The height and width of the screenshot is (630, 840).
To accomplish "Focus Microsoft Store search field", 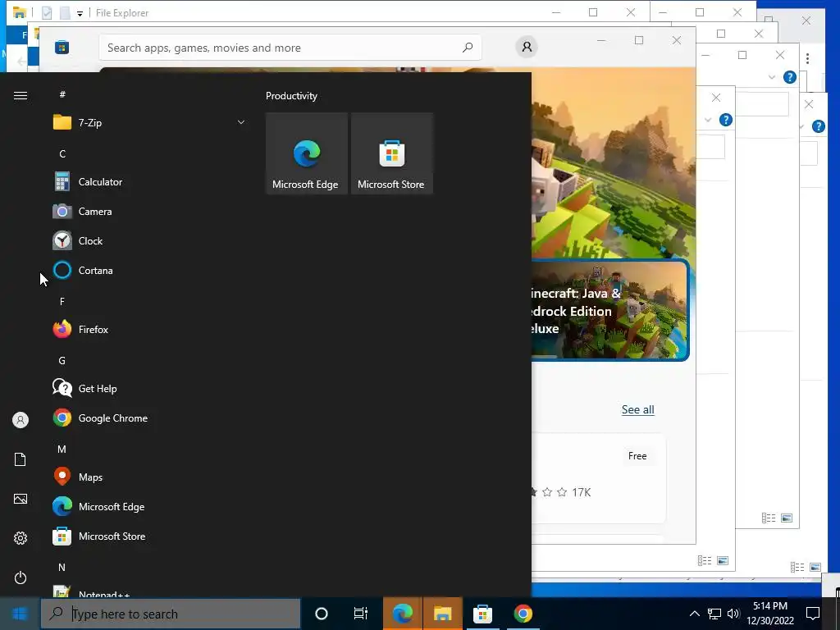I will 290,48.
